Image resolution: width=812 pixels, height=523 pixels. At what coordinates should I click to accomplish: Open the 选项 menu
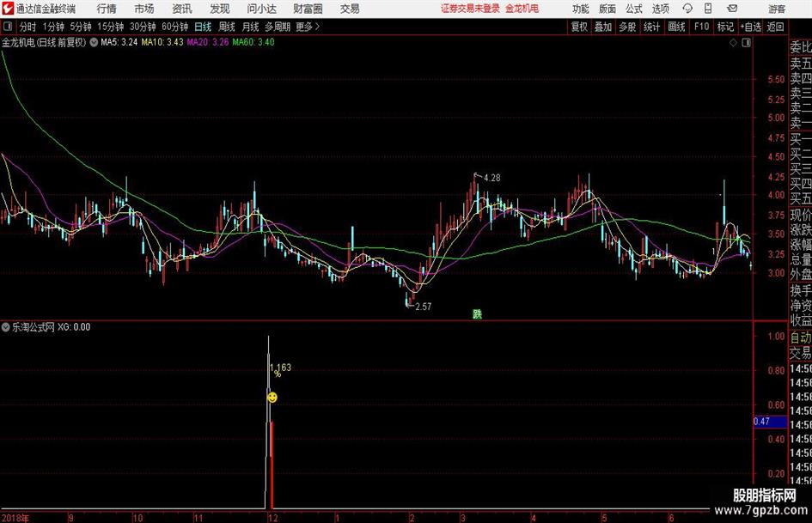coord(660,9)
